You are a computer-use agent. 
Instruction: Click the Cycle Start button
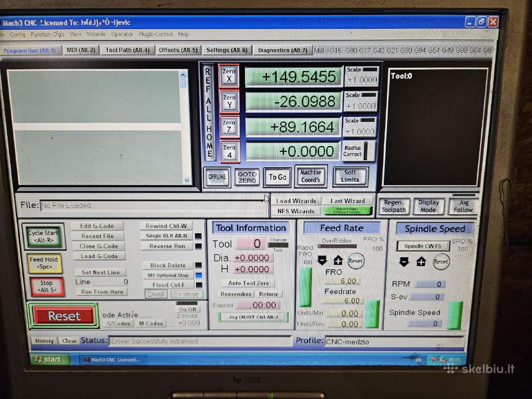click(x=43, y=236)
